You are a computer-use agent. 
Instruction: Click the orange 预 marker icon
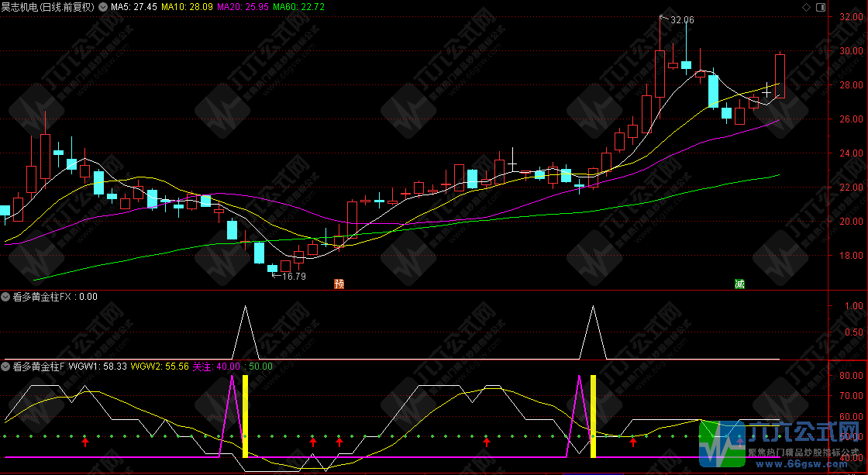339,284
